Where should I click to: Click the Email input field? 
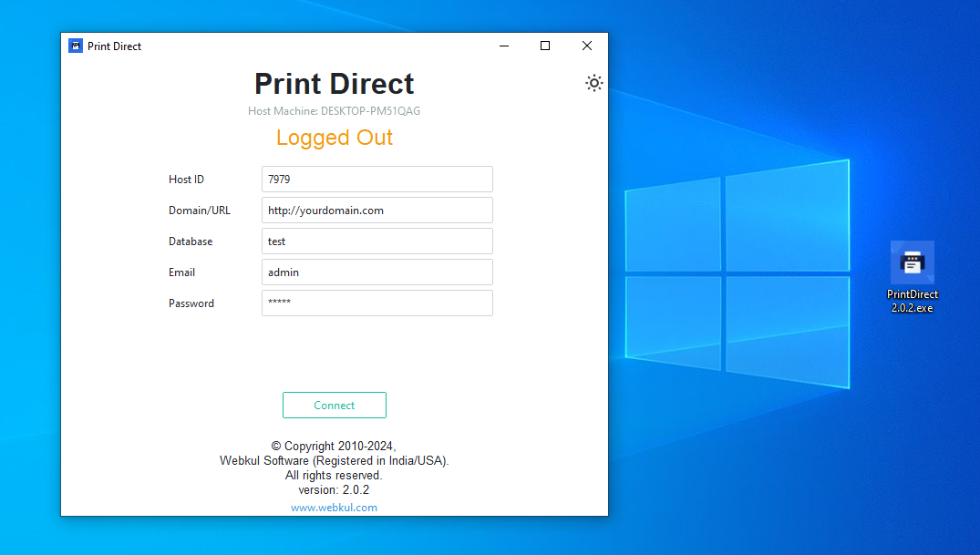tap(377, 272)
